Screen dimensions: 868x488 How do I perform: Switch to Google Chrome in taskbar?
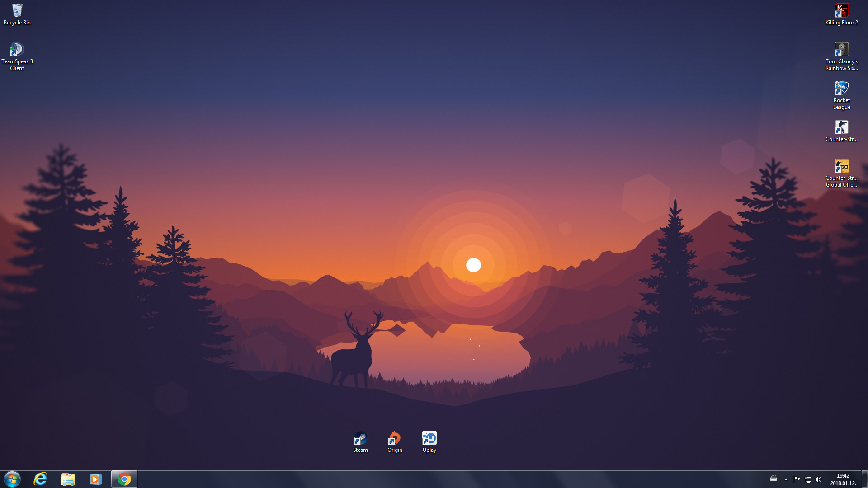pyautogui.click(x=124, y=479)
